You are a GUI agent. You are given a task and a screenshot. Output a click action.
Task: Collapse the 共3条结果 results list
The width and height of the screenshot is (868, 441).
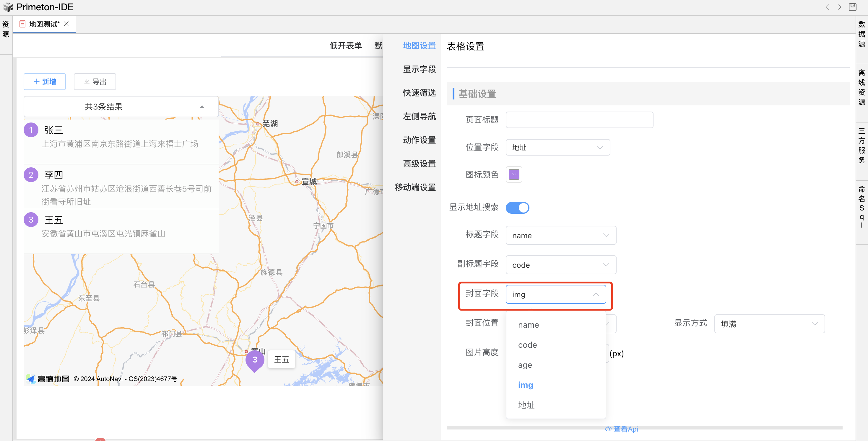click(x=202, y=107)
